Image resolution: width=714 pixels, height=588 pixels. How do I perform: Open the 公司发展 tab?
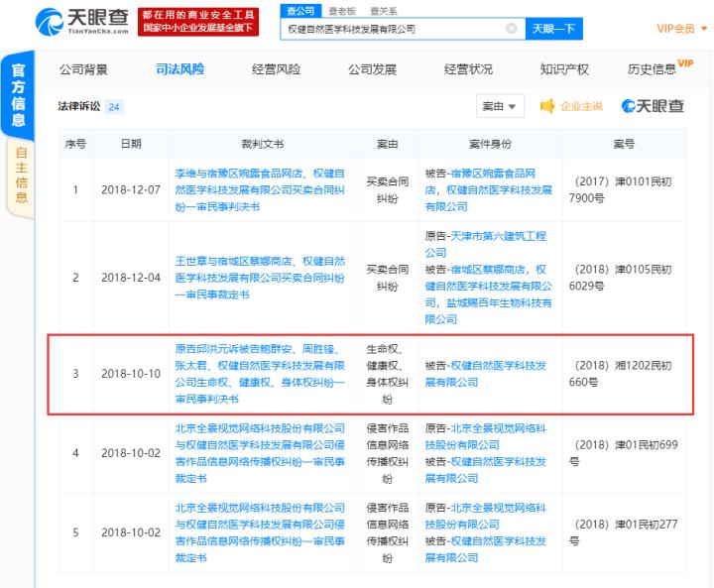tap(372, 69)
